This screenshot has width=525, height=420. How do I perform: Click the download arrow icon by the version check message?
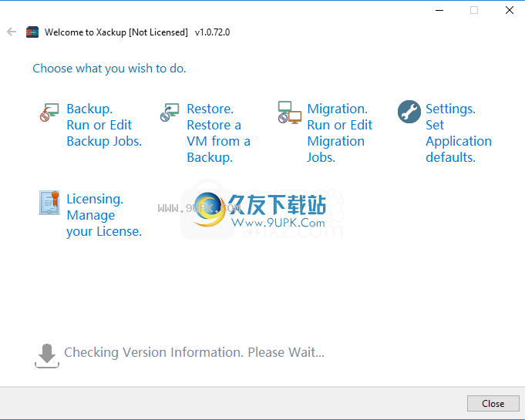pos(47,356)
